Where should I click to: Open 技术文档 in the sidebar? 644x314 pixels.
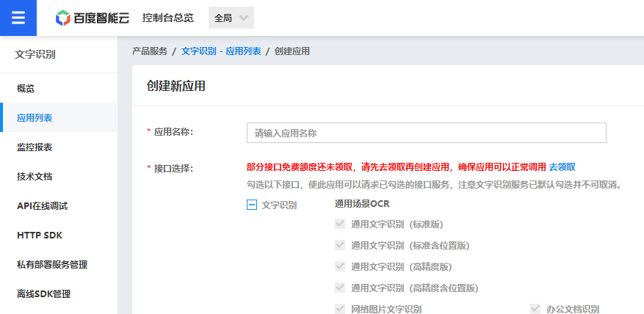coord(59,177)
